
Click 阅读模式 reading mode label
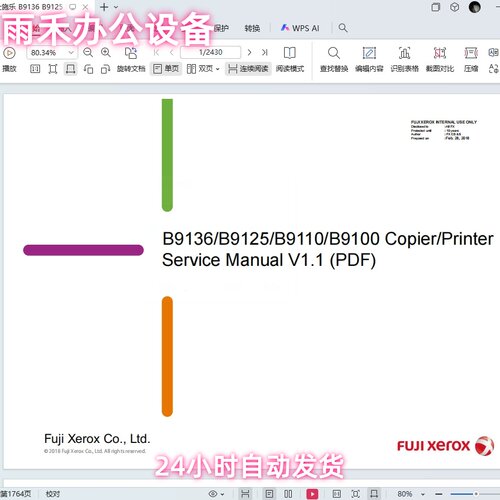pos(290,69)
